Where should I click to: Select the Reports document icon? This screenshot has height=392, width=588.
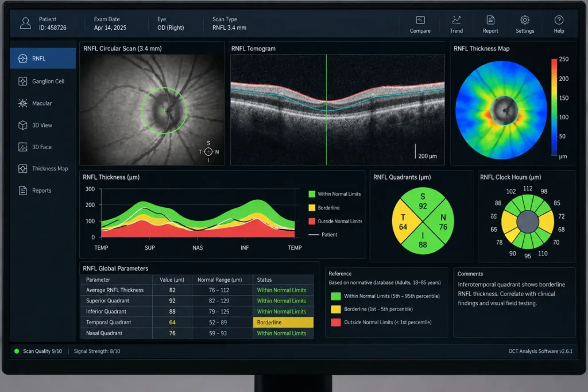pos(23,191)
